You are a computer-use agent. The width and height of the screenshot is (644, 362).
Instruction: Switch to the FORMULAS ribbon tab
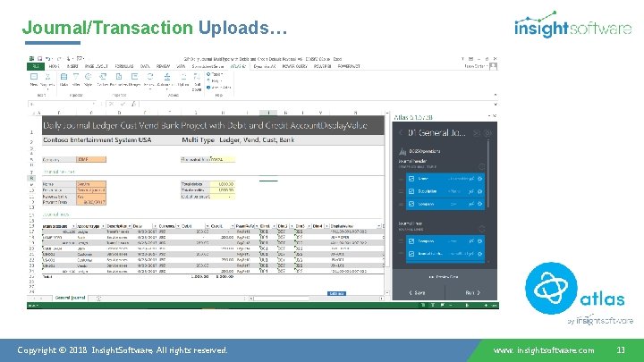124,66
